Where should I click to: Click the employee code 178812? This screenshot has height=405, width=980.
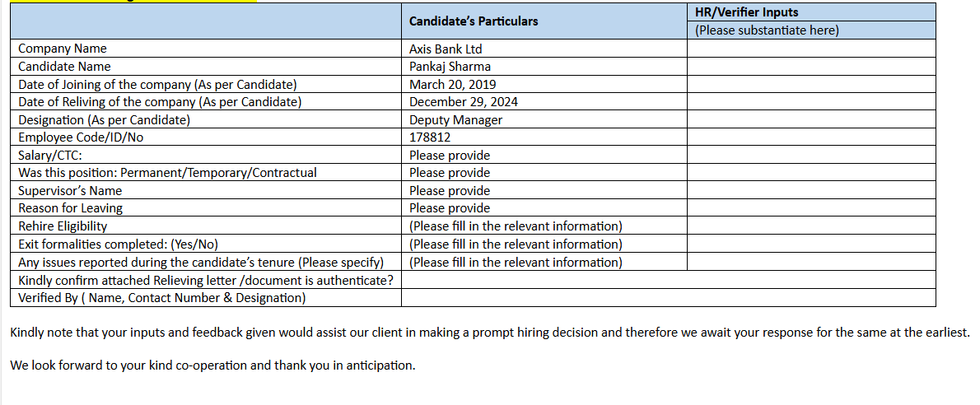click(x=430, y=137)
